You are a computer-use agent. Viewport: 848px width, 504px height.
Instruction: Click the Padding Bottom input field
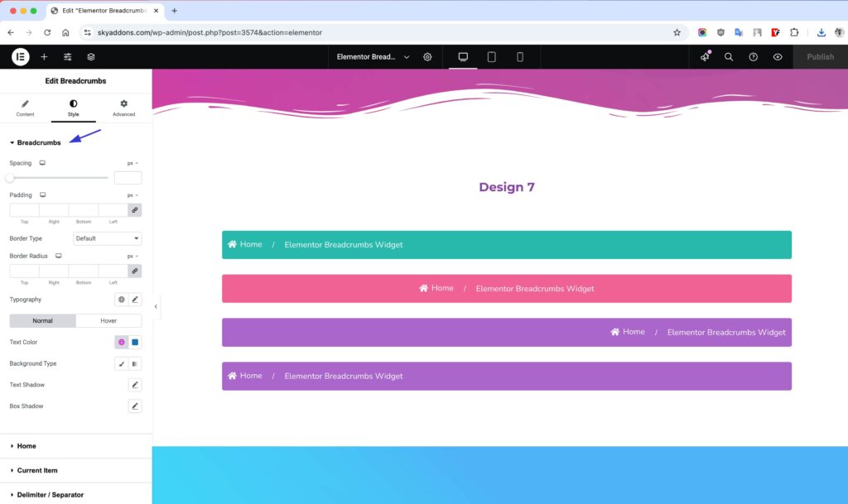84,210
